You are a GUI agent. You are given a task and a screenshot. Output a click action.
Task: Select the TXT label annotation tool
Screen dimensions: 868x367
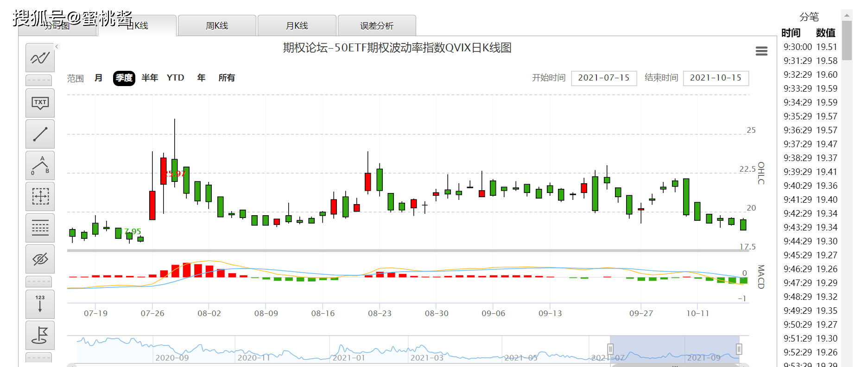click(40, 103)
